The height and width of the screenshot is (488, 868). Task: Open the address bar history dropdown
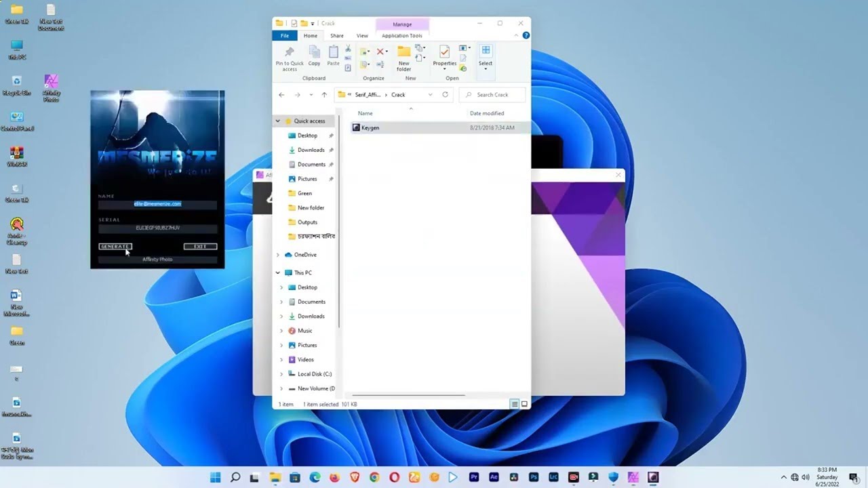(x=430, y=95)
